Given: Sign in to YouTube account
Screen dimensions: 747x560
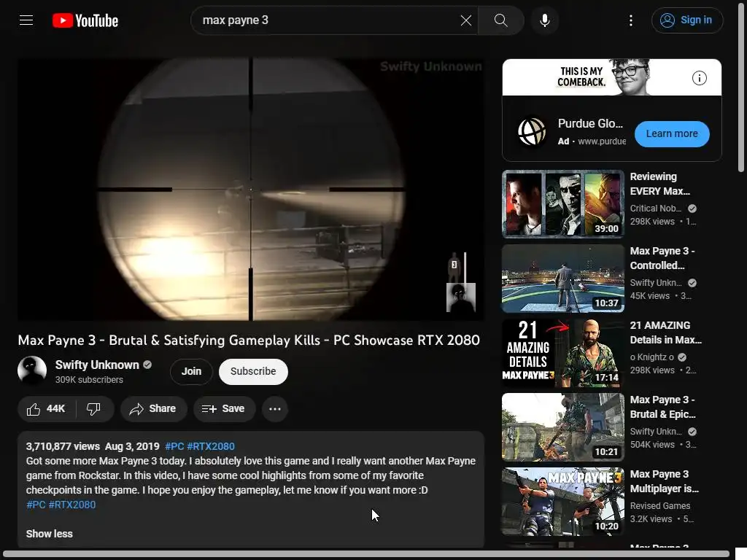Looking at the screenshot, I should click(x=687, y=20).
